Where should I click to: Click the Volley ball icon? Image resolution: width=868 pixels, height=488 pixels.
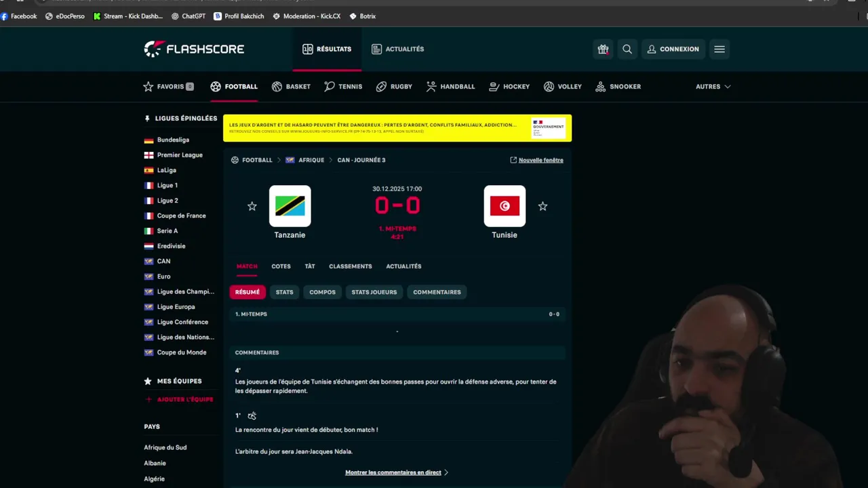click(x=549, y=87)
